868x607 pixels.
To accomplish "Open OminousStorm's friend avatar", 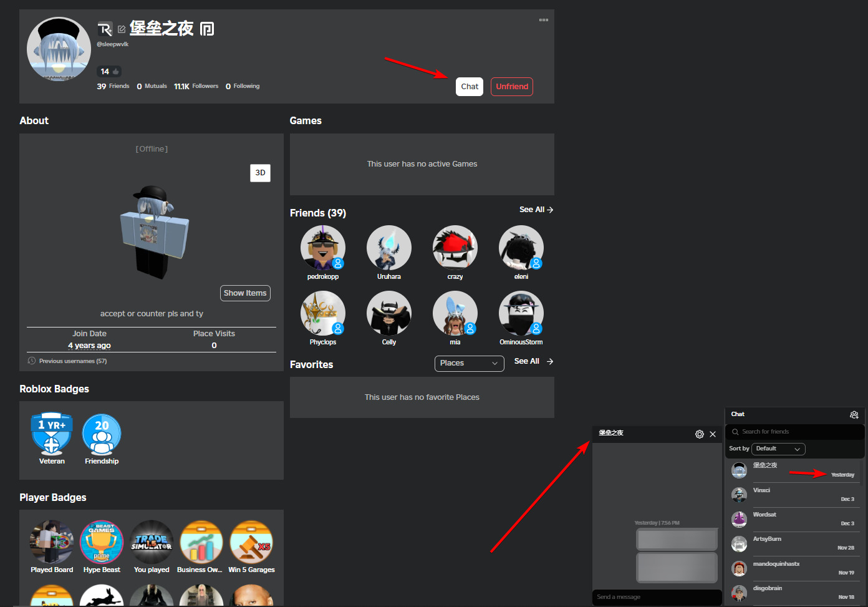I will (x=521, y=313).
